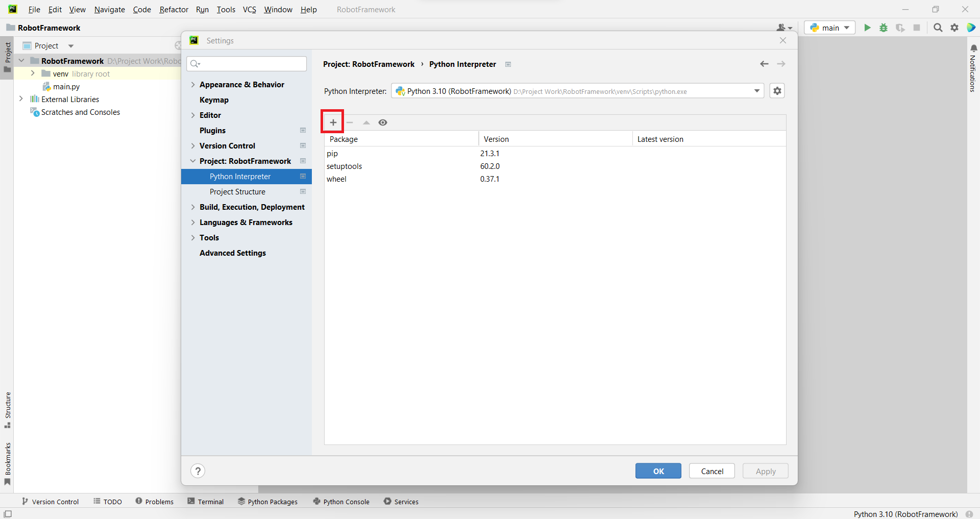This screenshot has width=980, height=519.
Task: Run the main configuration with the green play icon
Action: (x=867, y=28)
